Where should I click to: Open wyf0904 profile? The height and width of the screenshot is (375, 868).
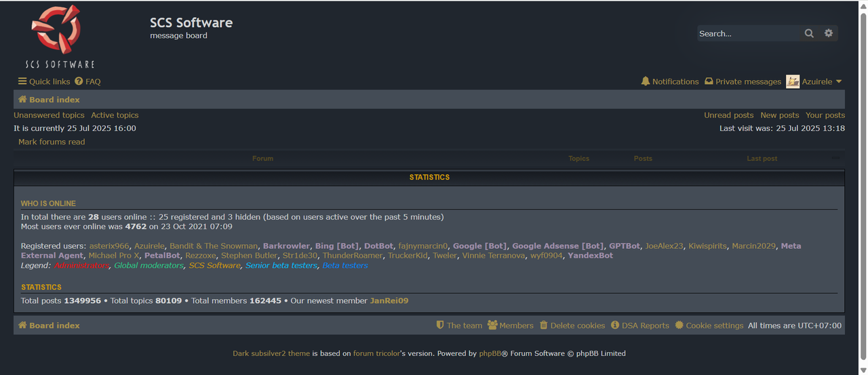547,256
